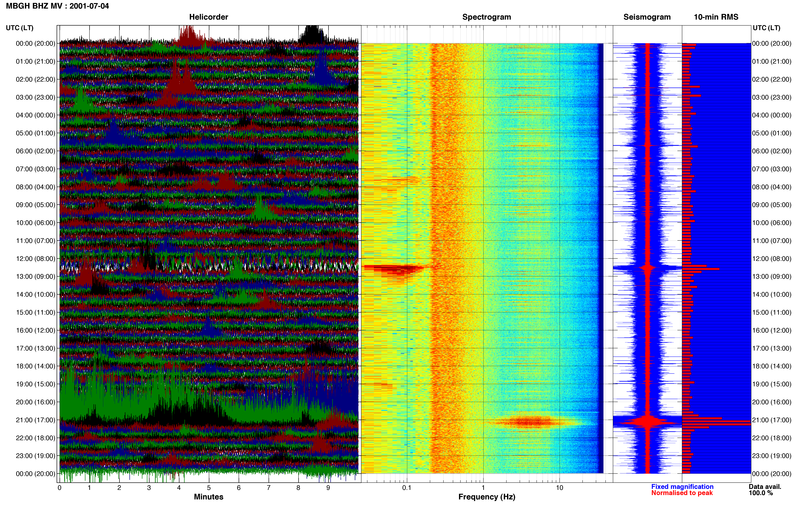Click the left axis label '01:00 (21:00)'
Screen dimensions: 812x508
pyautogui.click(x=36, y=61)
